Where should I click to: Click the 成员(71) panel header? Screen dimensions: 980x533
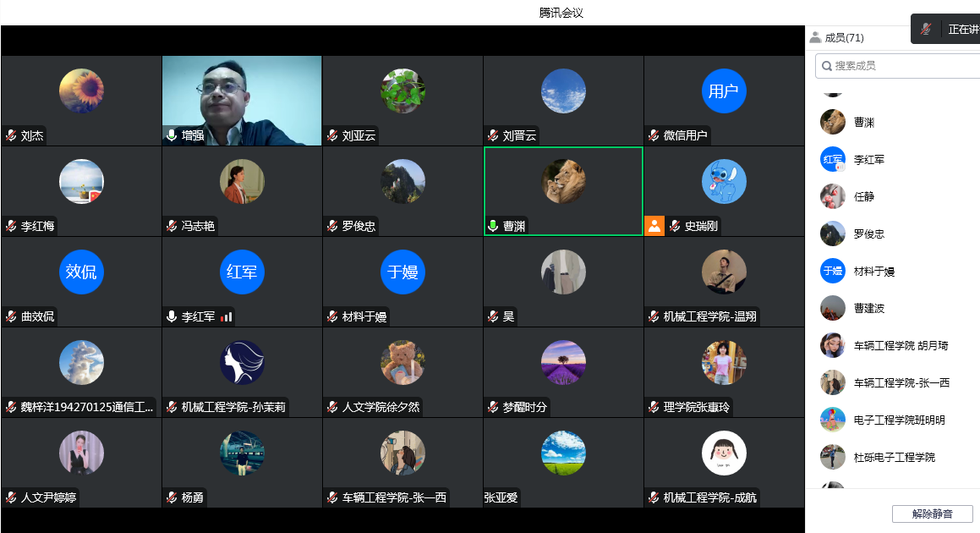click(x=844, y=37)
